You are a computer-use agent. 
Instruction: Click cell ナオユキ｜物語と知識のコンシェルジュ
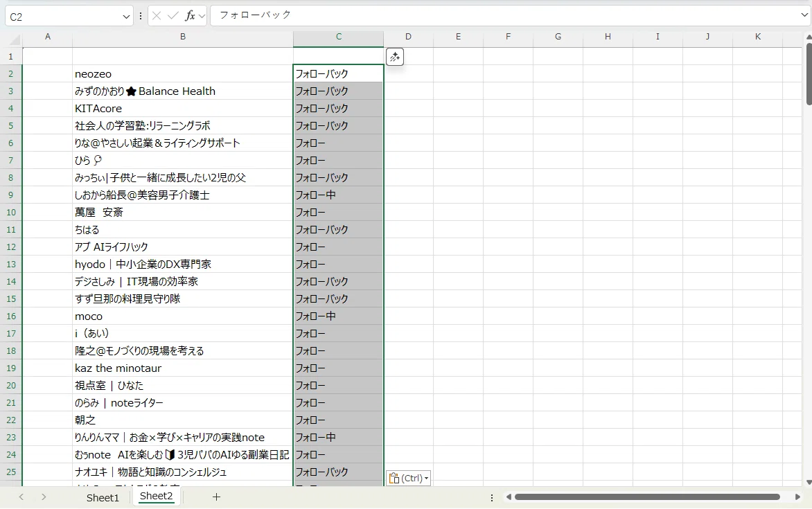(183, 472)
